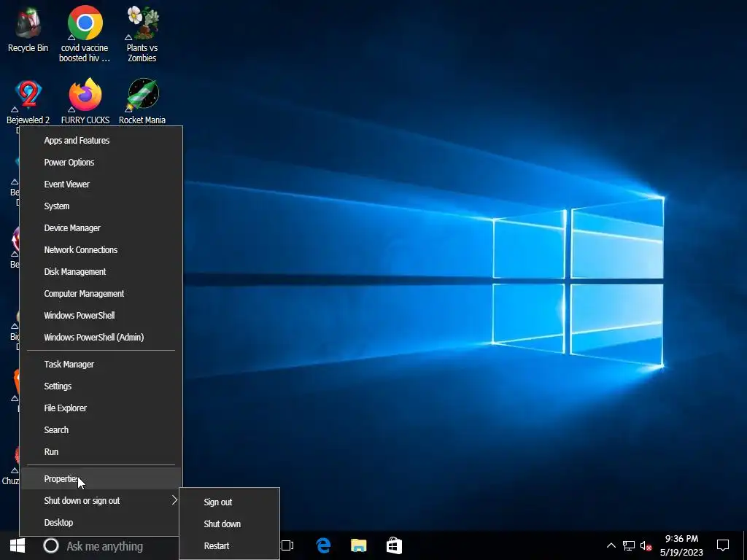The height and width of the screenshot is (560, 747).
Task: Open the Recycle Bin desktop icon
Action: [x=28, y=29]
